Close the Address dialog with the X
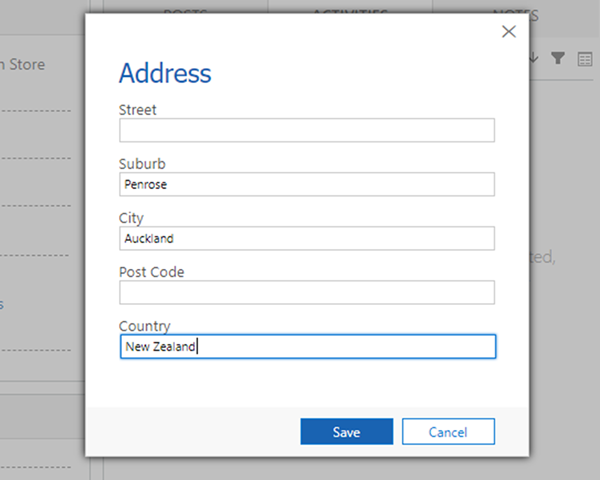 [508, 31]
